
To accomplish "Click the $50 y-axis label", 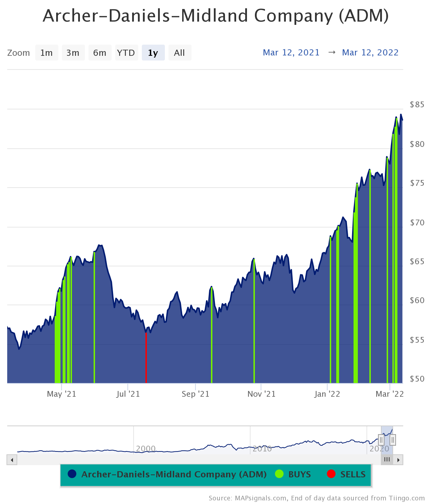I will point(417,379).
